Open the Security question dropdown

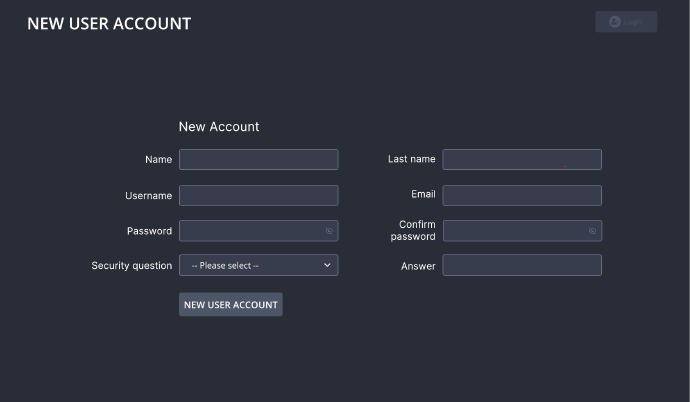coord(258,265)
